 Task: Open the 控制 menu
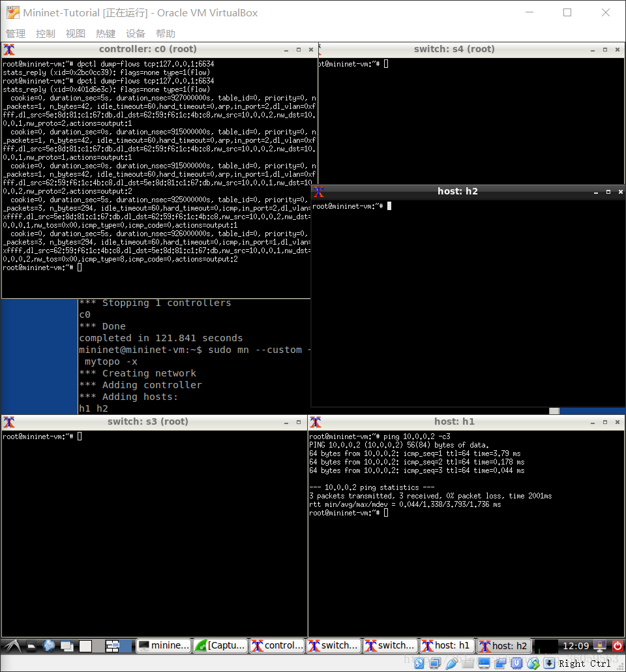[46, 33]
